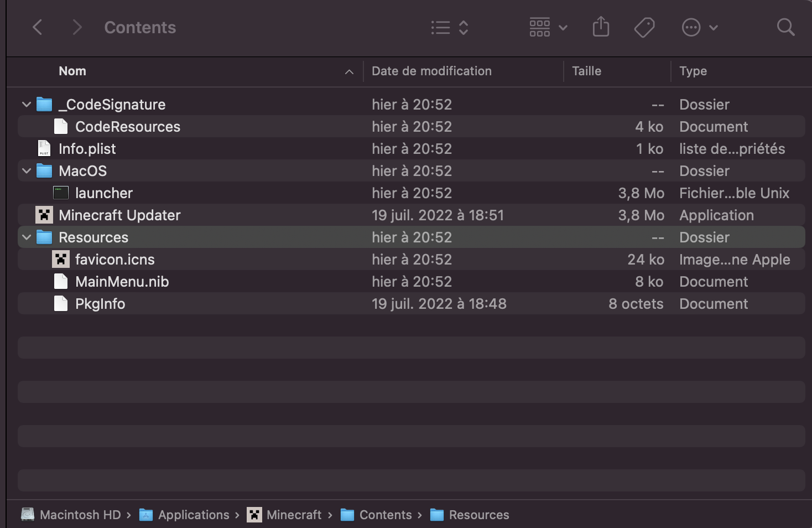Viewport: 812px width, 528px height.
Task: Click the Minecraft app path icon
Action: pyautogui.click(x=254, y=515)
